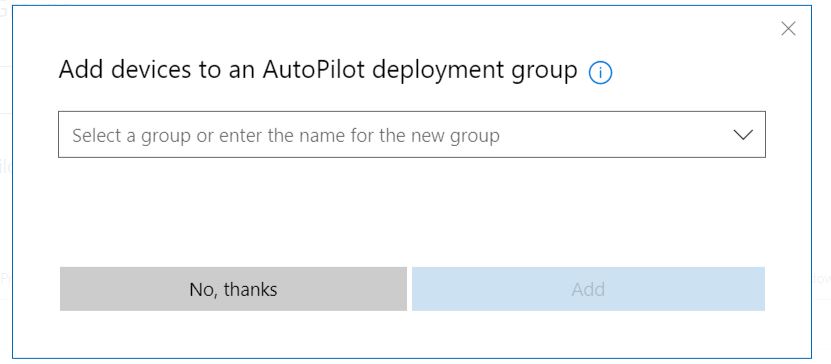The height and width of the screenshot is (364, 831).
Task: Focus the new group name text box
Action: (412, 135)
